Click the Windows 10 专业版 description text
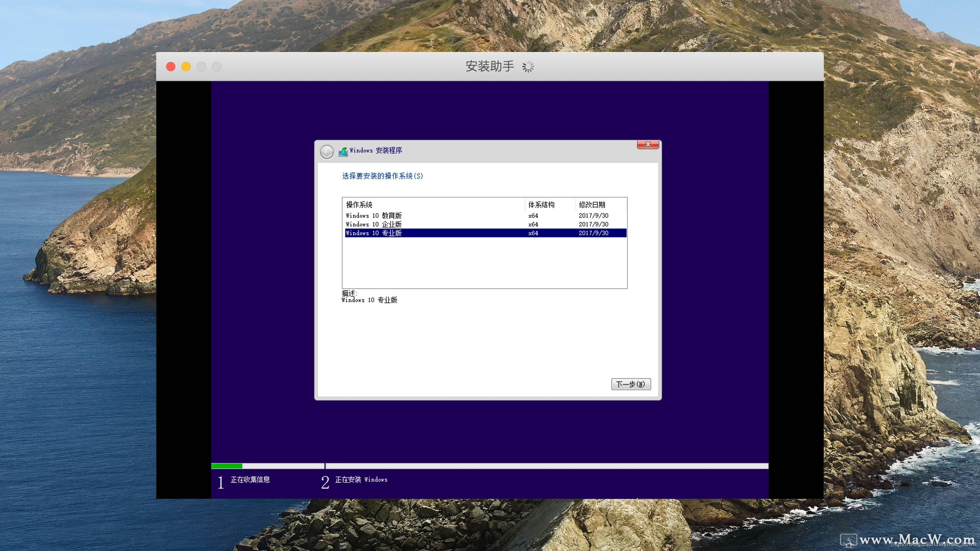Screen dimensions: 980x551 (x=369, y=300)
